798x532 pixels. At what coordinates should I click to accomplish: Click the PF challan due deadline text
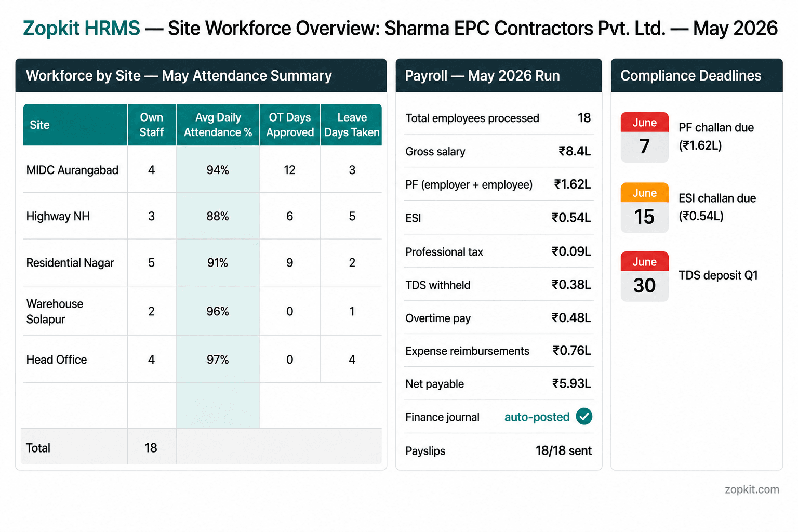716,136
